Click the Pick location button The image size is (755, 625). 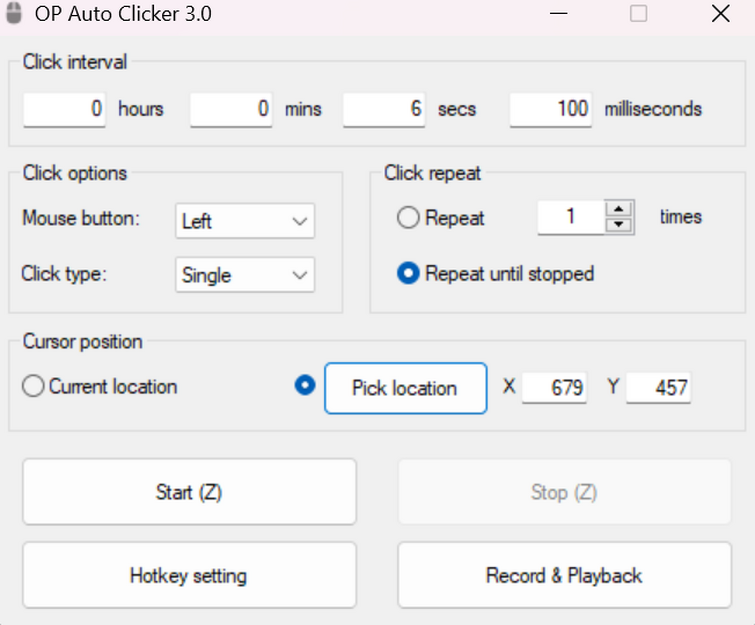coord(405,388)
